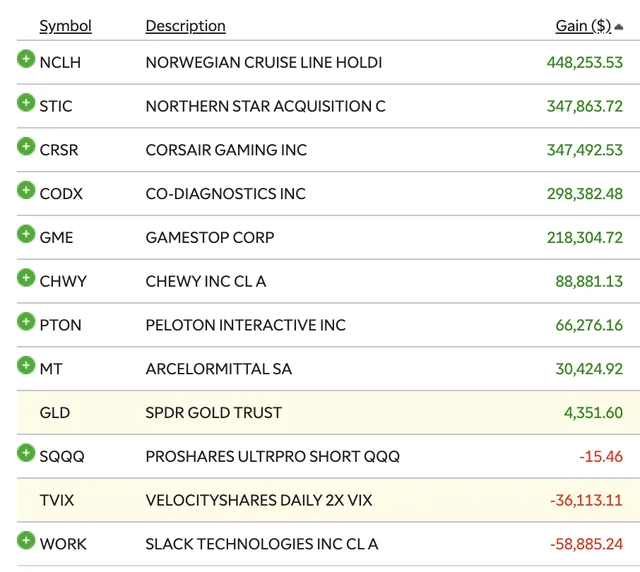Select the NCLH symbol text

pos(60,62)
